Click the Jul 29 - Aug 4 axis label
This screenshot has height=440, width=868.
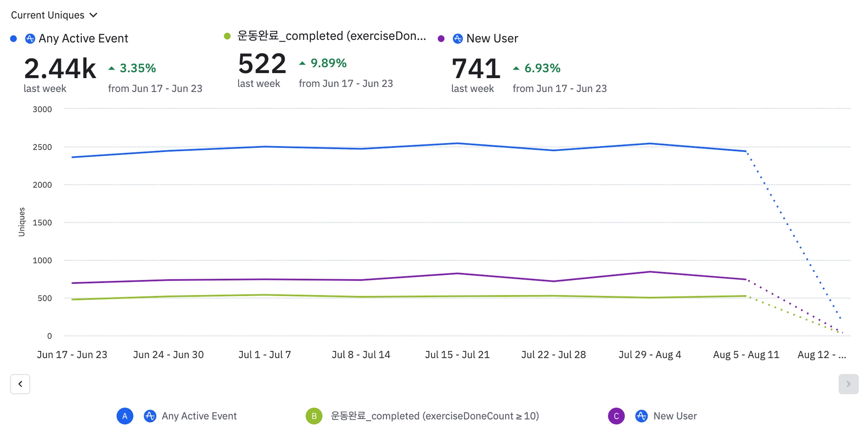click(x=650, y=355)
